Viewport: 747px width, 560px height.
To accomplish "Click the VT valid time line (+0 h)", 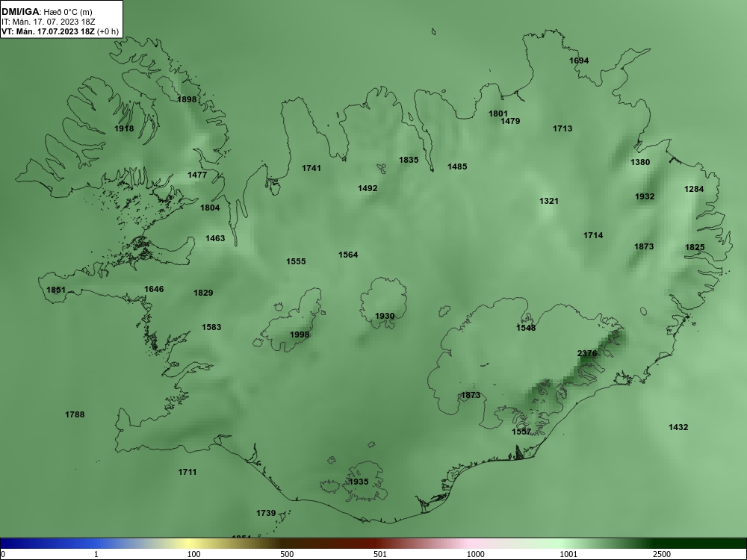I will (x=60, y=31).
